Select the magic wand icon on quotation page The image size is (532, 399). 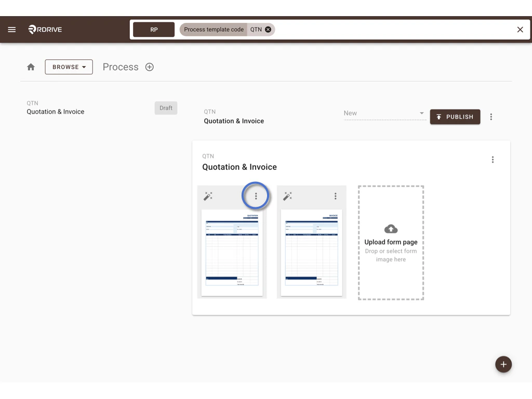[x=208, y=196]
